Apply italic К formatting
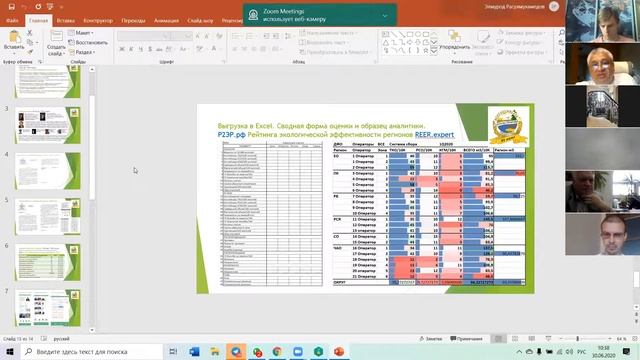 coord(131,49)
